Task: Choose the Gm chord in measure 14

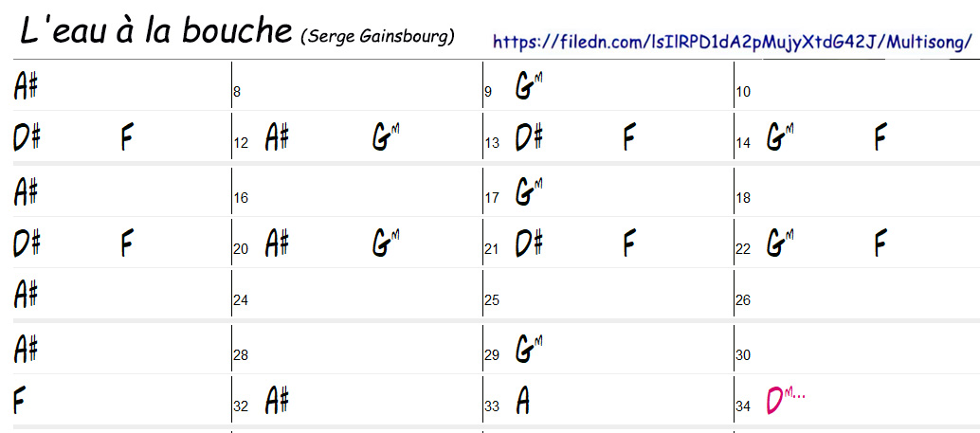Action: click(x=779, y=139)
